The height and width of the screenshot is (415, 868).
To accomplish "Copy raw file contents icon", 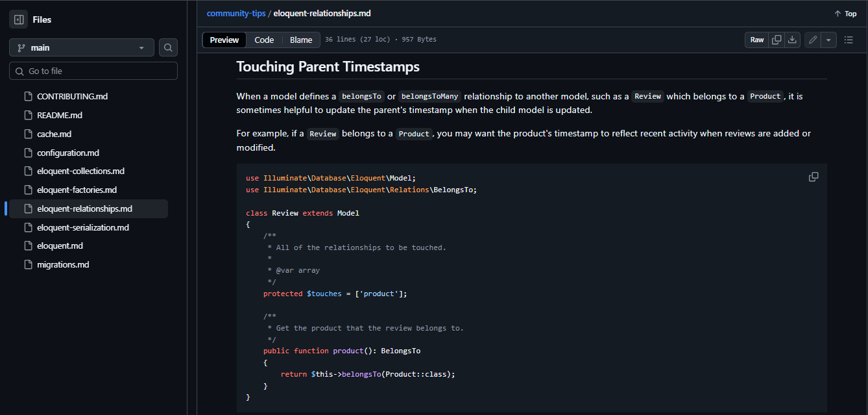I will 777,40.
